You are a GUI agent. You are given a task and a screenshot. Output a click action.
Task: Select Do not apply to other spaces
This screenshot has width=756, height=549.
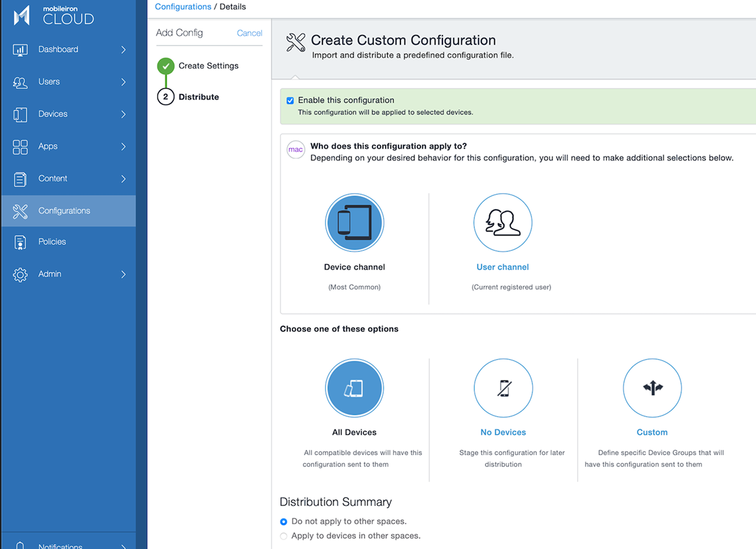[284, 522]
